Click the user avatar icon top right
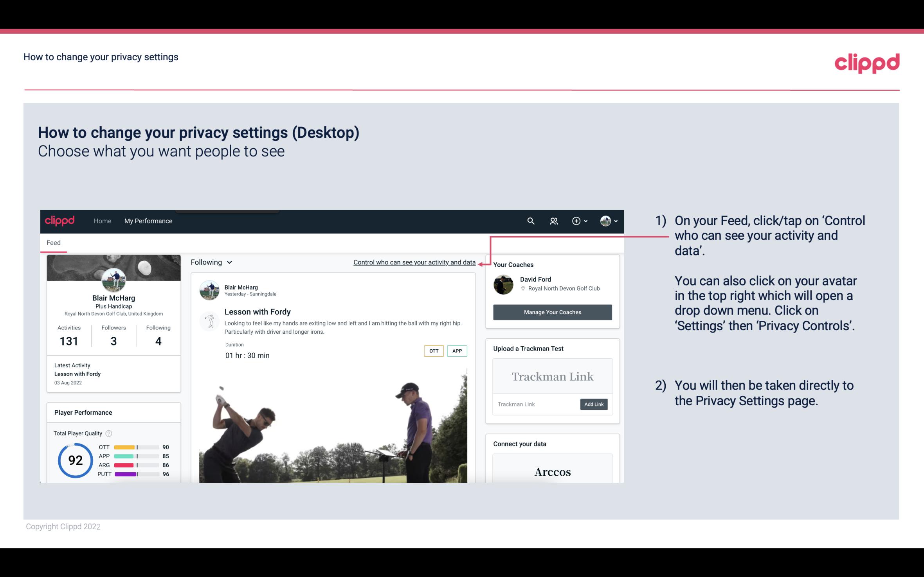924x577 pixels. click(x=605, y=221)
